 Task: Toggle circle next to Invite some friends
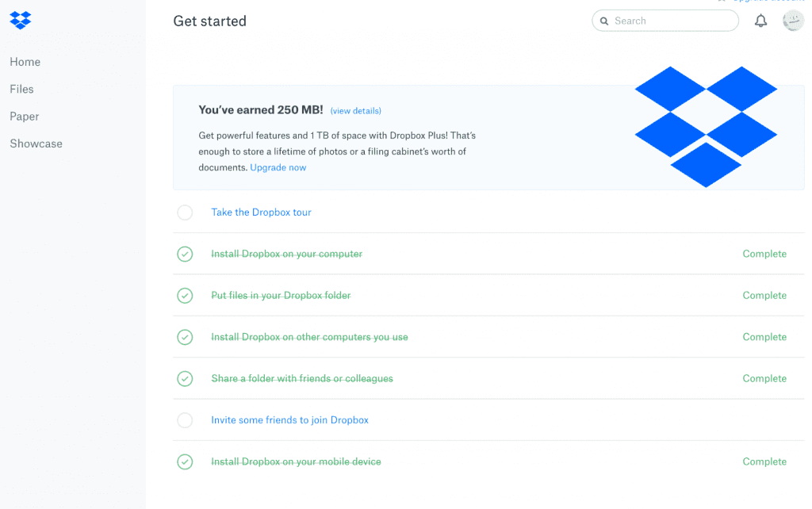click(185, 420)
